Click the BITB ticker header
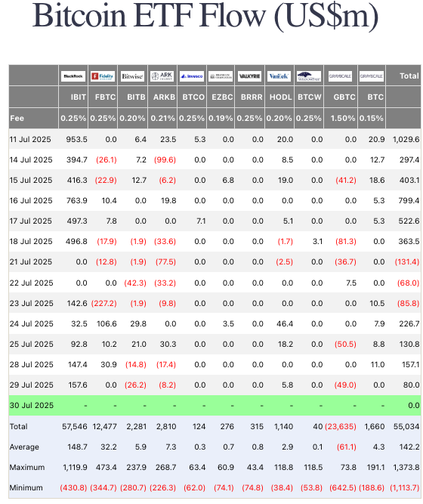Image resolution: width=423 pixels, height=504 pixels. click(x=136, y=97)
